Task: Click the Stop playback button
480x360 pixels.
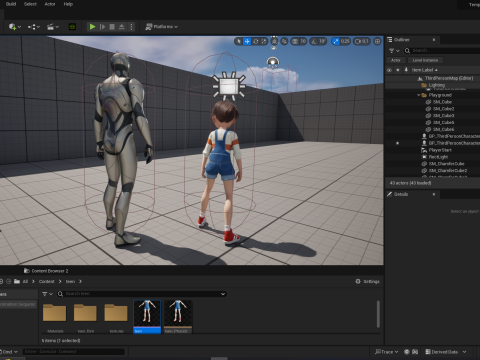Action: 112,27
